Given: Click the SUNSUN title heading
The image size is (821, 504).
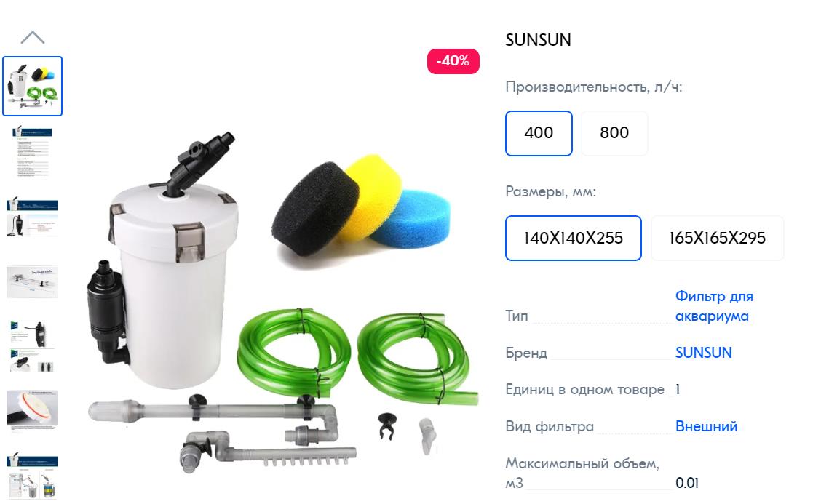Looking at the screenshot, I should (x=539, y=40).
